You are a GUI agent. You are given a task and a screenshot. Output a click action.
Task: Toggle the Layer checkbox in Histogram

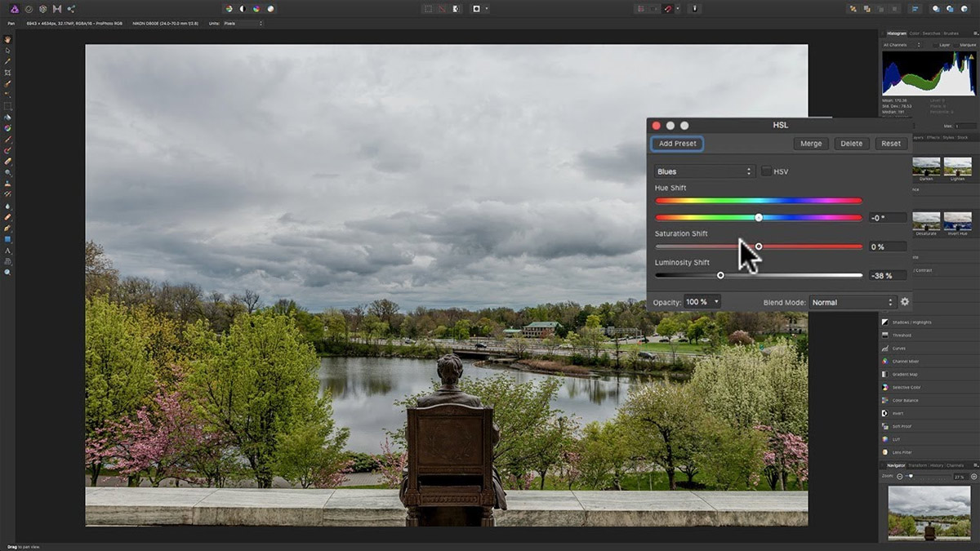(936, 45)
